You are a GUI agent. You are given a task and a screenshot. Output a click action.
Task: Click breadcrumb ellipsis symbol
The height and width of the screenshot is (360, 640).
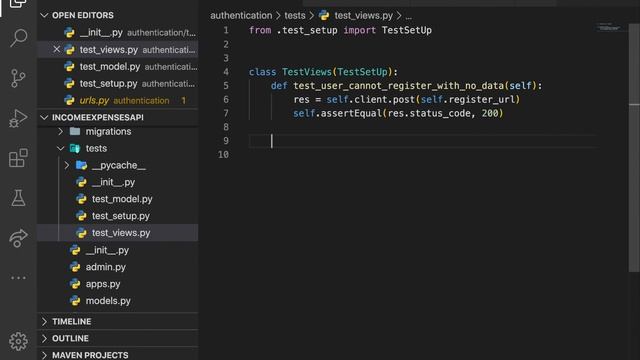pyautogui.click(x=409, y=16)
